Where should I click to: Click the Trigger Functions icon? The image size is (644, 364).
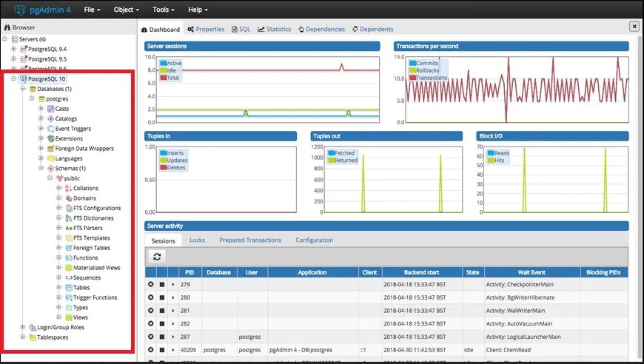tap(69, 297)
